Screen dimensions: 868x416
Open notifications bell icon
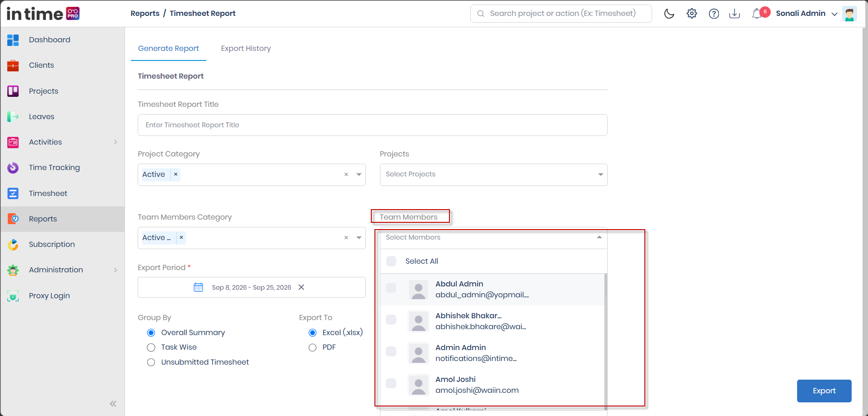[x=757, y=14]
